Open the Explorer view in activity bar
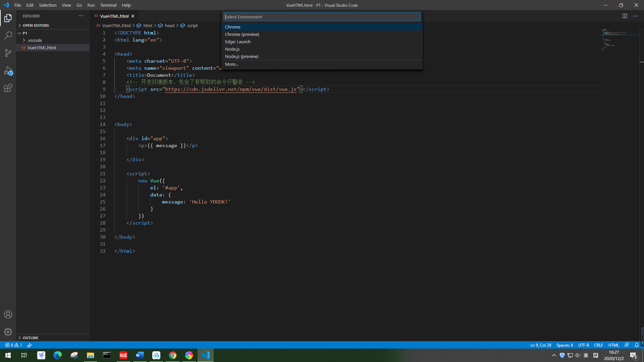Image resolution: width=644 pixels, height=362 pixels. (8, 18)
